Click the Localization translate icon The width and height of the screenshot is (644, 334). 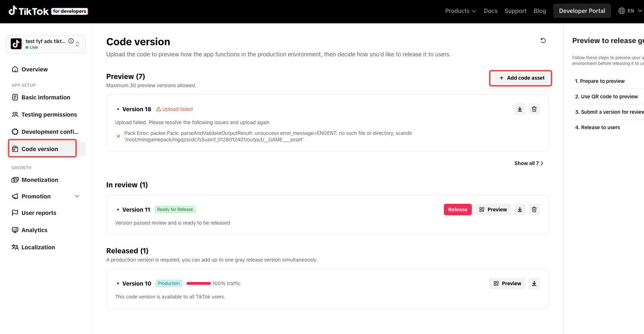15,247
